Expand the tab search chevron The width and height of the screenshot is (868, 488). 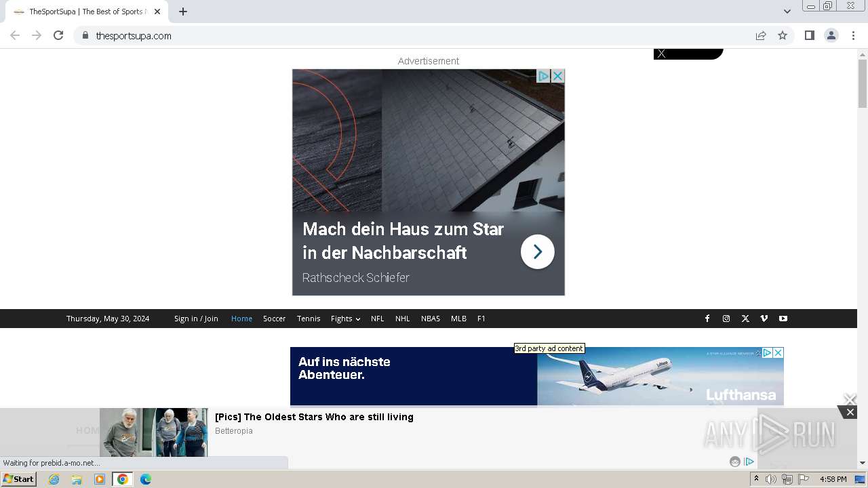pyautogui.click(x=787, y=12)
